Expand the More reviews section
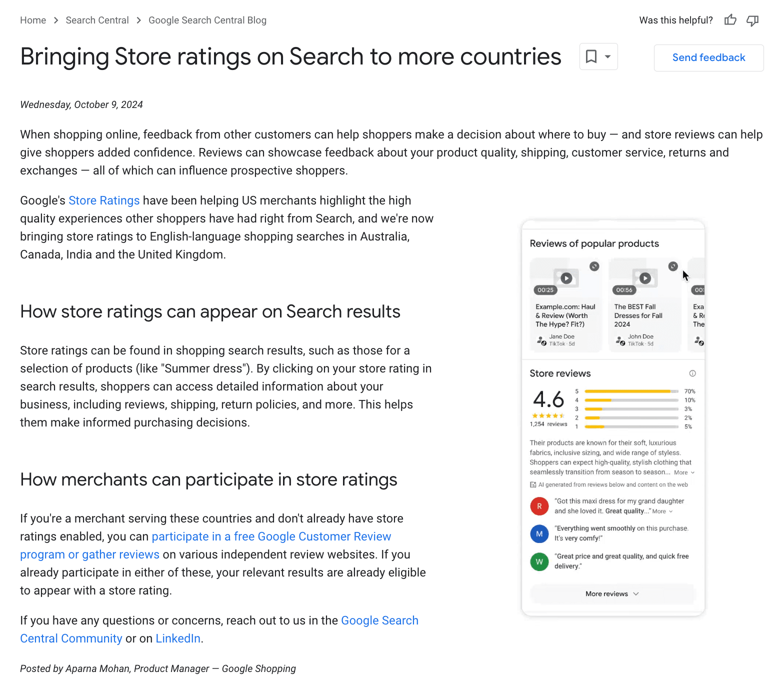The image size is (784, 690). tap(612, 594)
